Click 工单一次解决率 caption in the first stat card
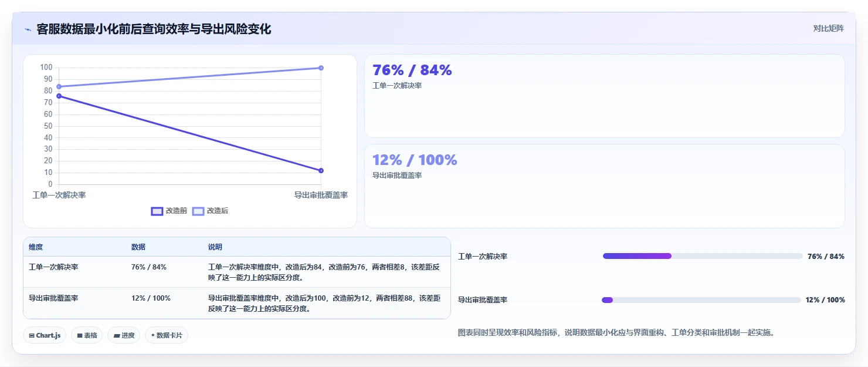Image resolution: width=868 pixels, height=367 pixels. tap(397, 86)
